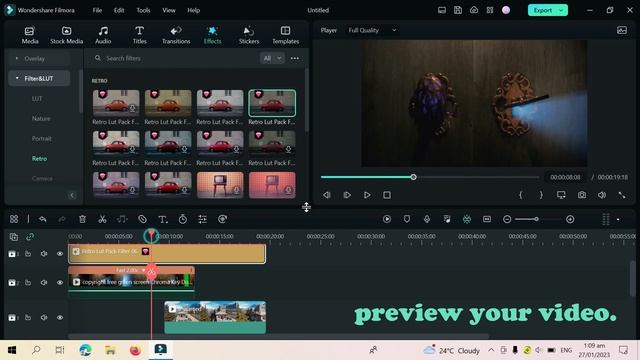Open the All filter dropdown
This screenshot has height=360, width=640.
pyautogui.click(x=272, y=58)
